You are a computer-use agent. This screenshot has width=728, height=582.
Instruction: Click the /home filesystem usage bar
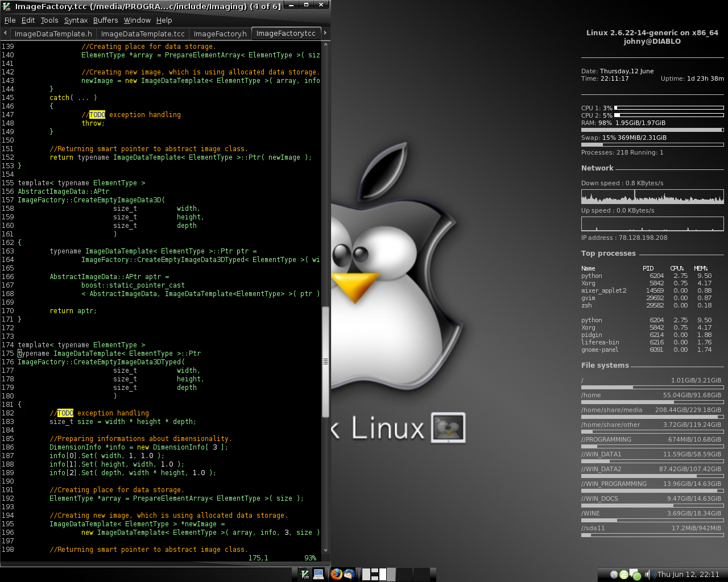(x=652, y=402)
